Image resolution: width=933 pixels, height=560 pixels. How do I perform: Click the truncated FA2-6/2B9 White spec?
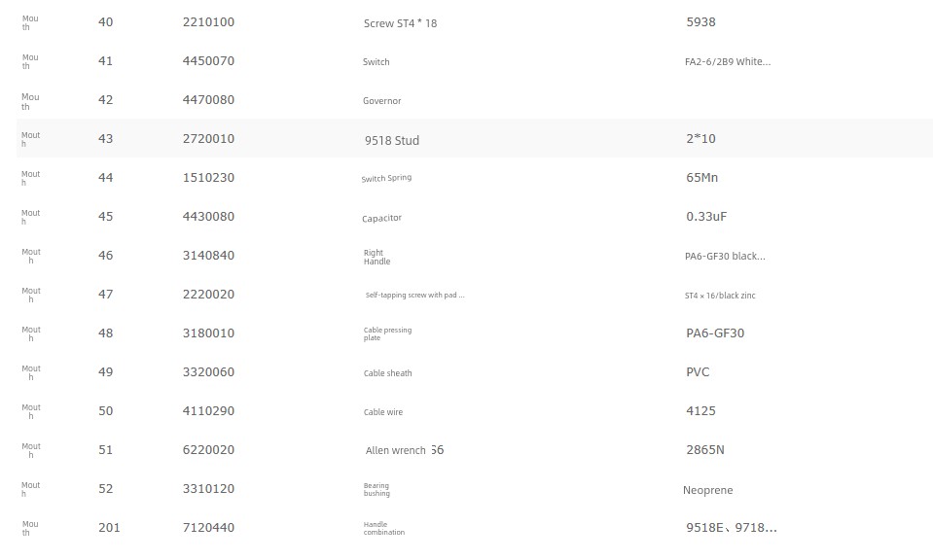click(728, 61)
